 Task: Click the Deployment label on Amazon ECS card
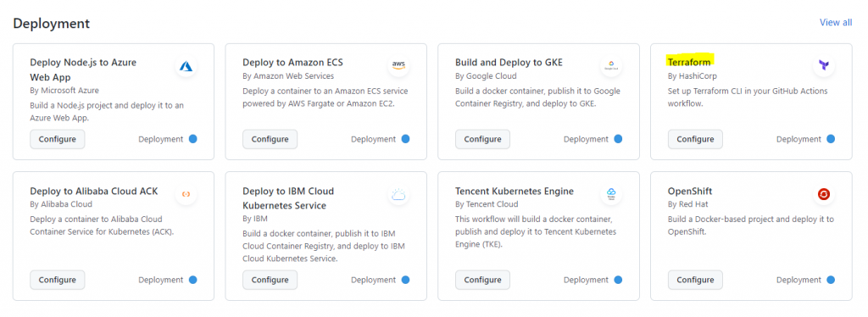(373, 139)
